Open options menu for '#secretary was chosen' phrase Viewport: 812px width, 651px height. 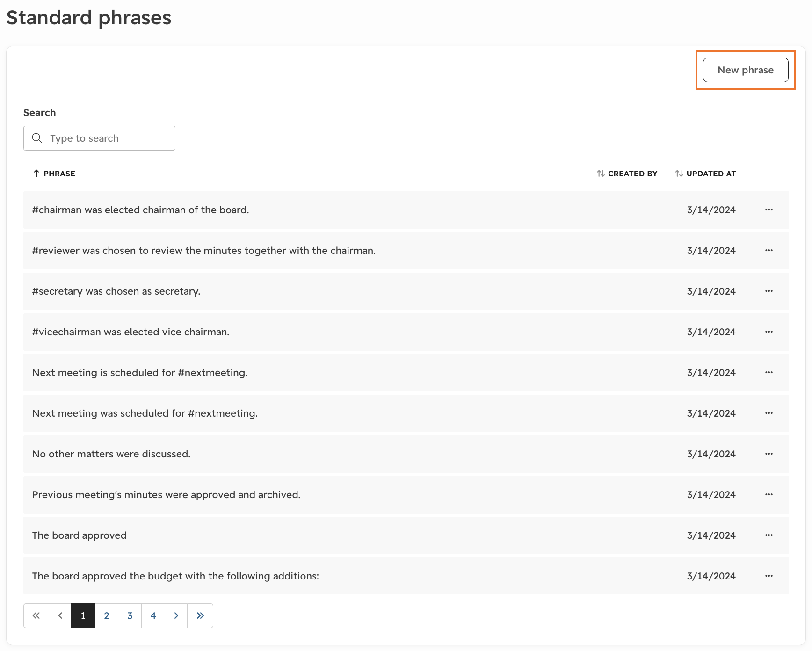click(768, 291)
